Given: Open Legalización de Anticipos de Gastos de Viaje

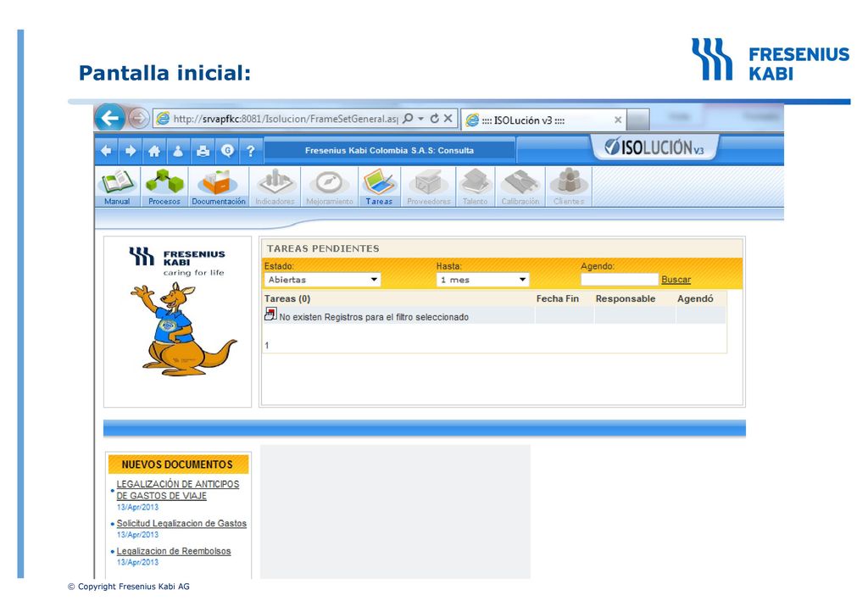Looking at the screenshot, I should [178, 490].
